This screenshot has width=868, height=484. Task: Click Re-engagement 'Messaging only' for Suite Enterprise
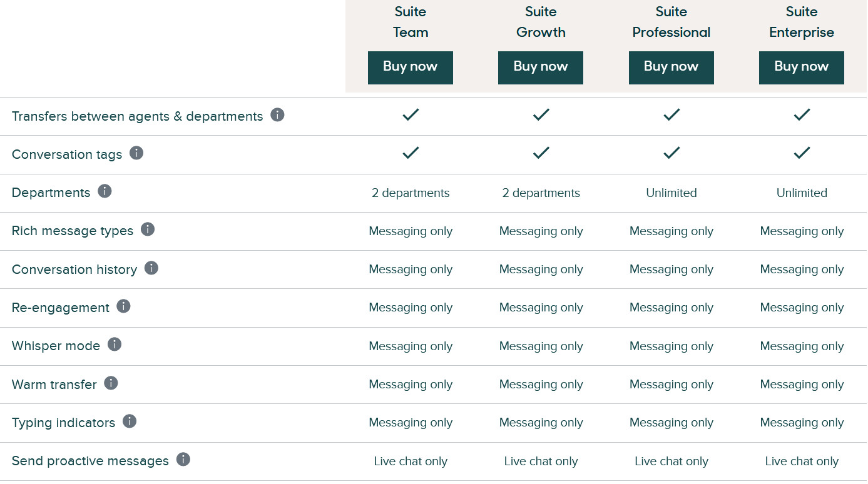click(802, 308)
